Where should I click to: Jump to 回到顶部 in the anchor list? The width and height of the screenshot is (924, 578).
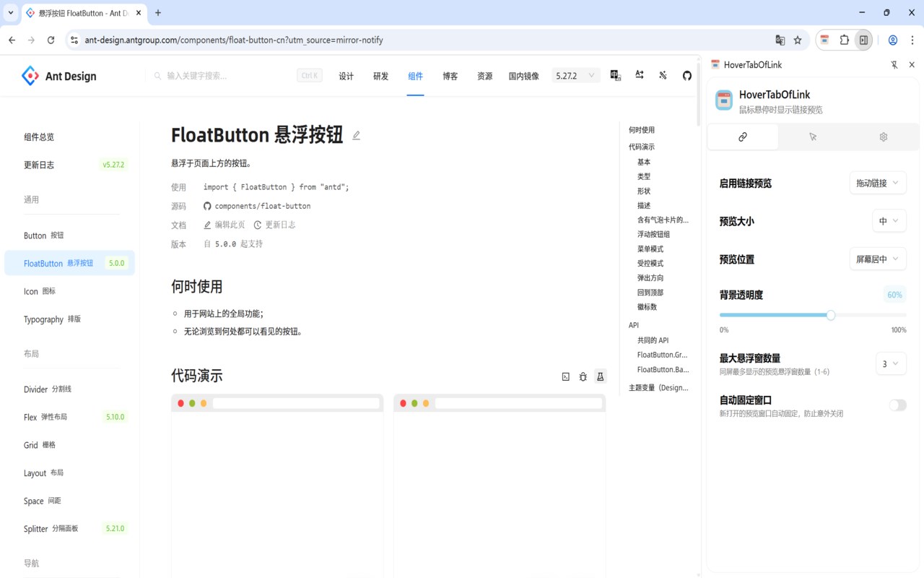click(x=650, y=293)
